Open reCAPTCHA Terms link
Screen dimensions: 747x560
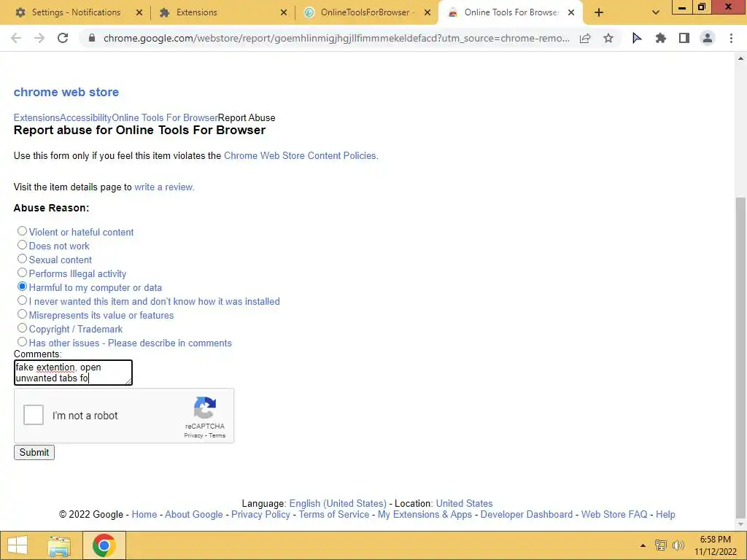[x=217, y=435]
